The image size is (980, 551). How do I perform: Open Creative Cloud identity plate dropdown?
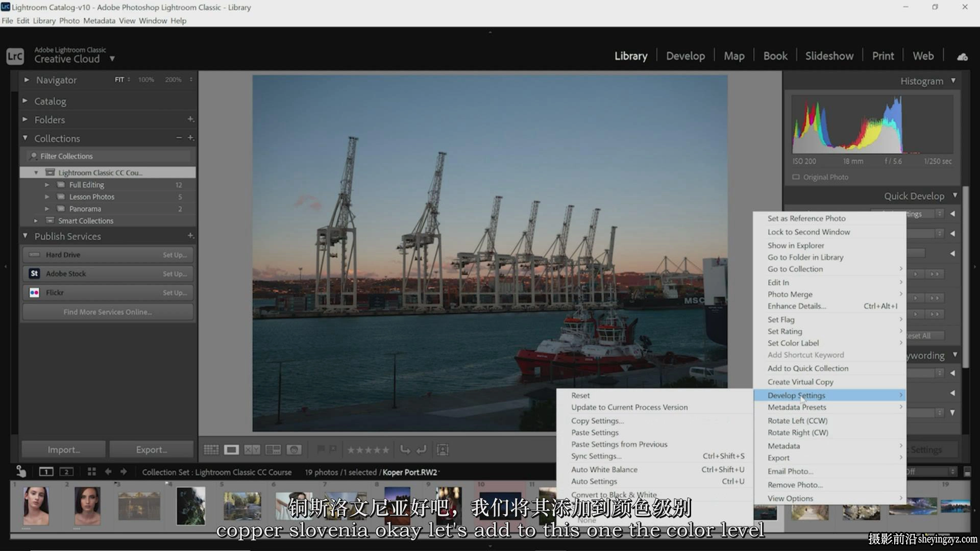click(112, 59)
